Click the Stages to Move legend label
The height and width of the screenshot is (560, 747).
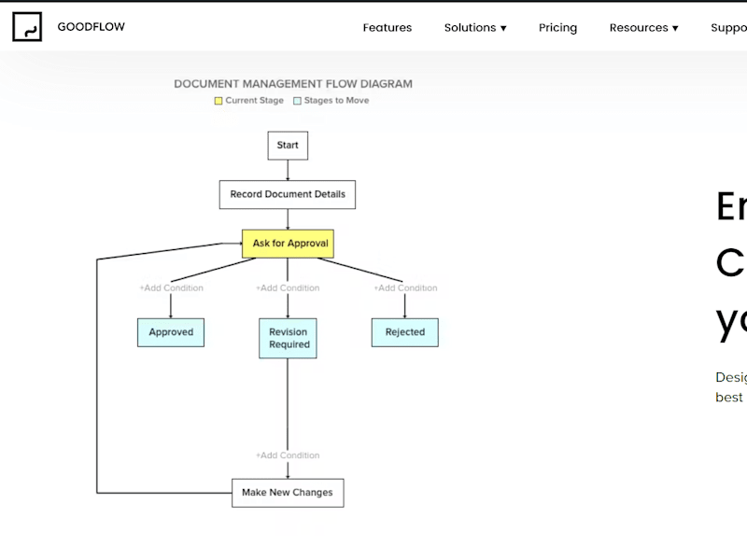[336, 101]
